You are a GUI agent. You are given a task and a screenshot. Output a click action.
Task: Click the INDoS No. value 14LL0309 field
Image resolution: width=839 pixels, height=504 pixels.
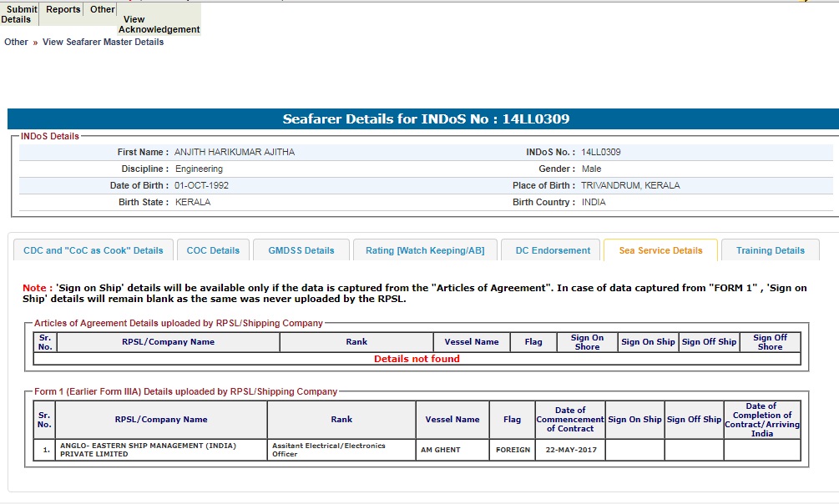pos(601,153)
